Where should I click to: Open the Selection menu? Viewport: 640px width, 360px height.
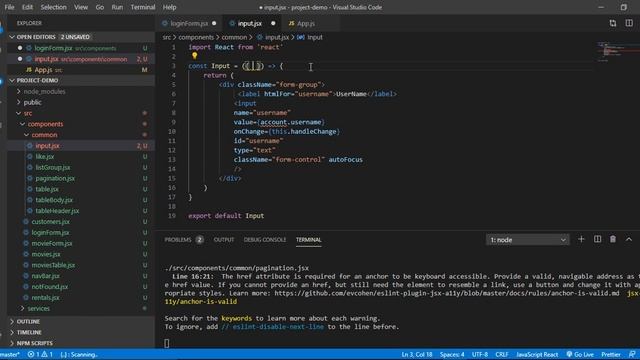pos(53,7)
